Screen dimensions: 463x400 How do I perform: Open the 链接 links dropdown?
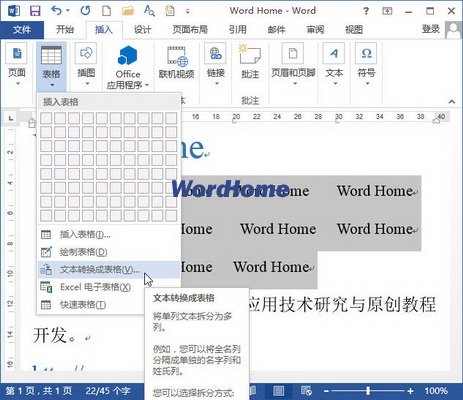tap(215, 65)
